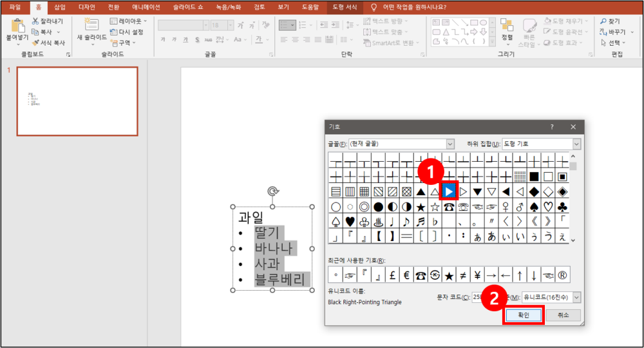Switch to the Animations (애니메이션) tab

(146, 7)
